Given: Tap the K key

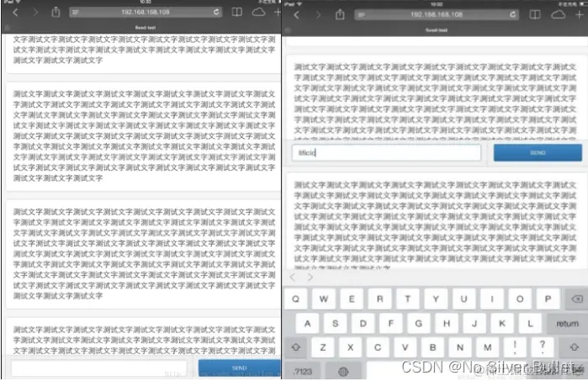Looking at the screenshot, I should pyautogui.click(x=502, y=323).
